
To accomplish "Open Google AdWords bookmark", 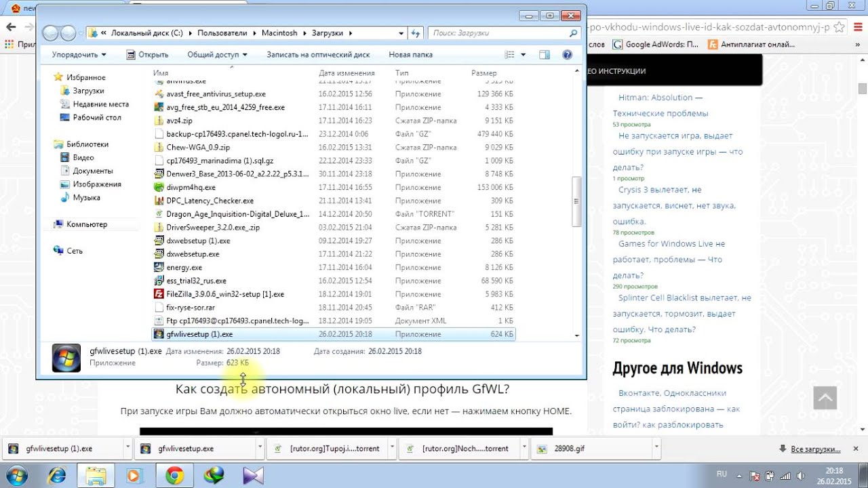I will (x=655, y=44).
